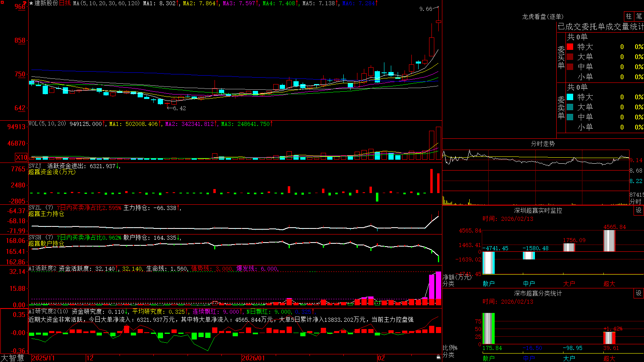The height and width of the screenshot is (362, 644).
Task: Click the red question mark help icon
Action: (25, 3)
